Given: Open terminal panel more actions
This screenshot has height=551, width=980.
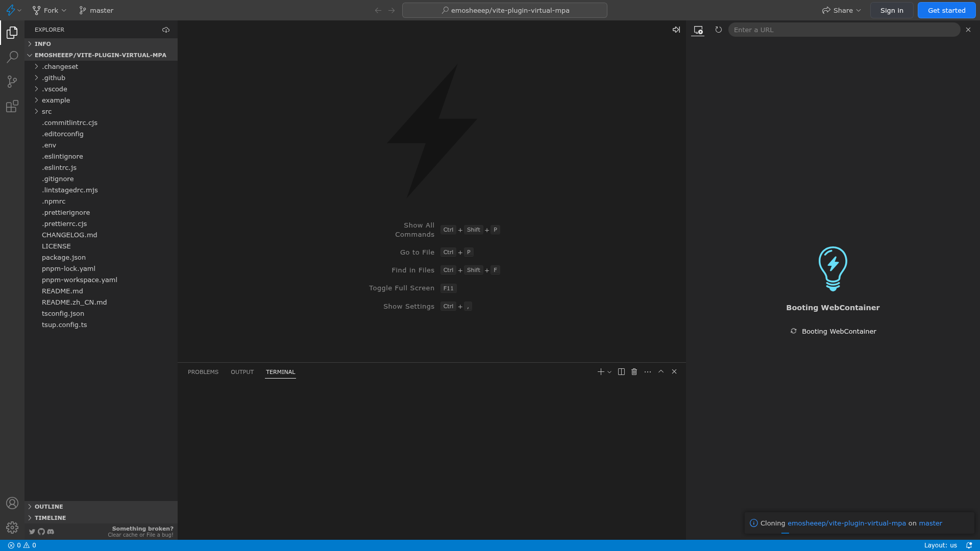Looking at the screenshot, I should click(x=648, y=372).
